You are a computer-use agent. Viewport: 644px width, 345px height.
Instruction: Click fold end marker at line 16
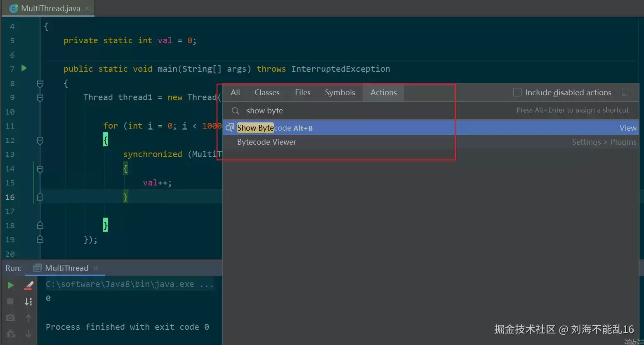[40, 197]
